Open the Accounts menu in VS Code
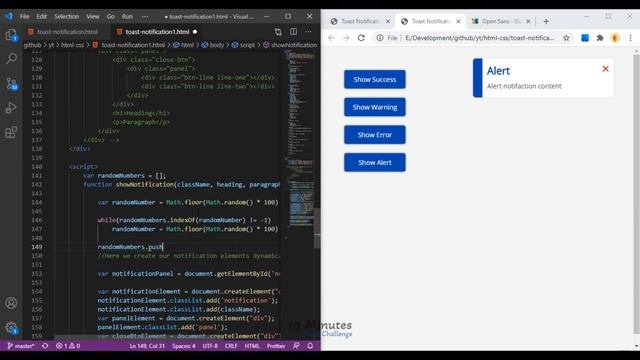Viewport: 640px width, 360px height. (x=11, y=303)
